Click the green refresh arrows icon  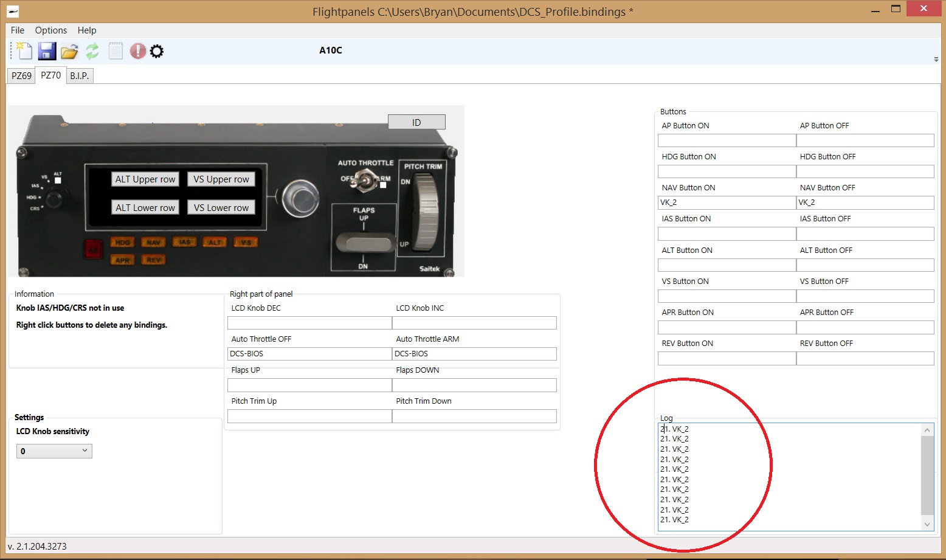[x=92, y=51]
